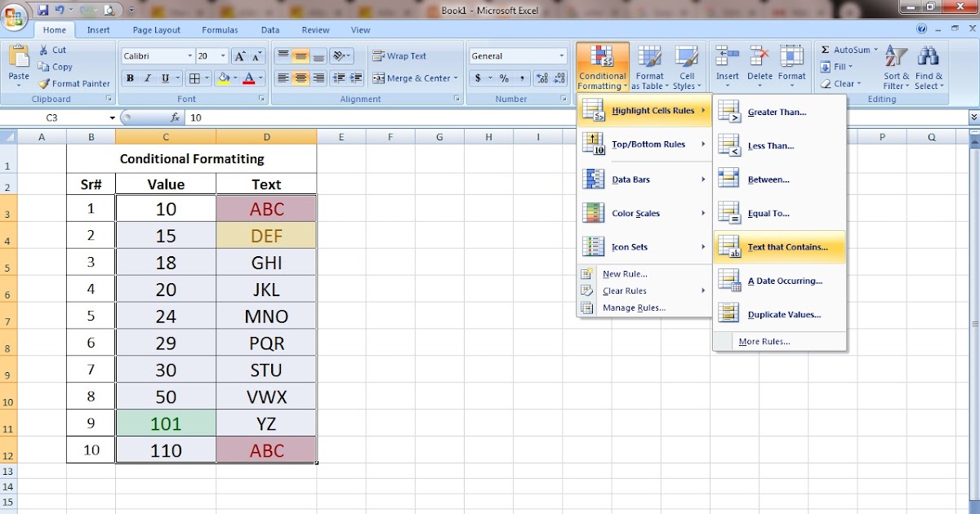The height and width of the screenshot is (514, 980).
Task: Pick the red Font Color swatch
Action: click(247, 78)
